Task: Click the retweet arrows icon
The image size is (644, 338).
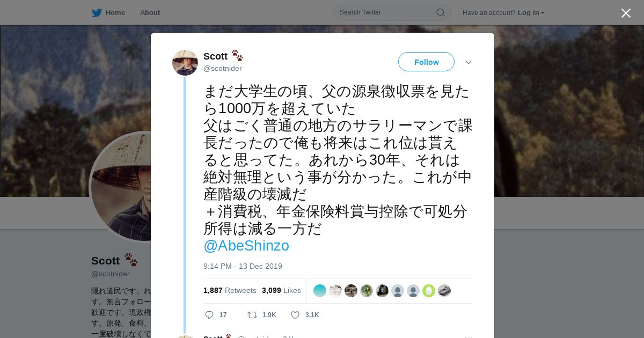Action: (252, 315)
